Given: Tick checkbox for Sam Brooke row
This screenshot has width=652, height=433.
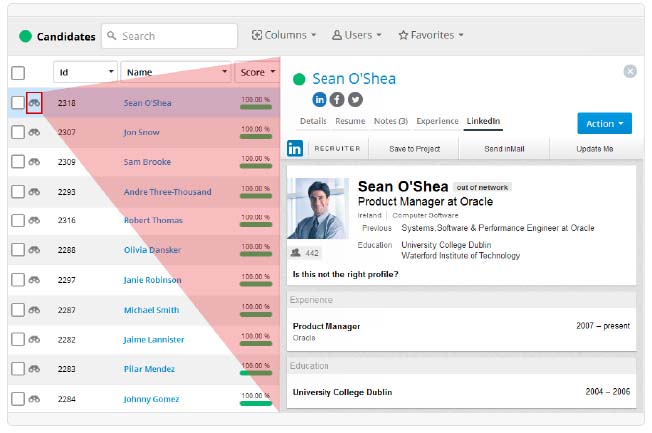Looking at the screenshot, I should (18, 161).
